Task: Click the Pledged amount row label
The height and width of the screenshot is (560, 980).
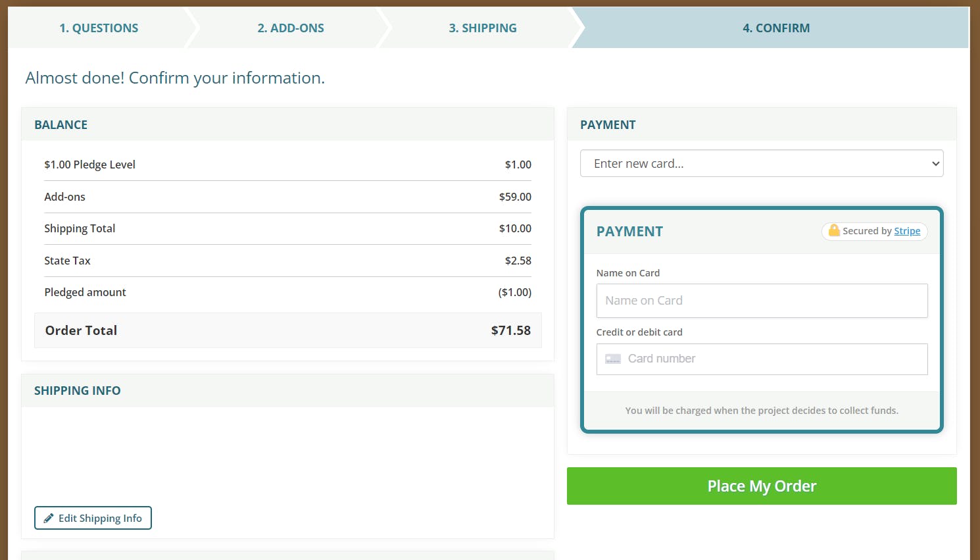Action: 85,292
